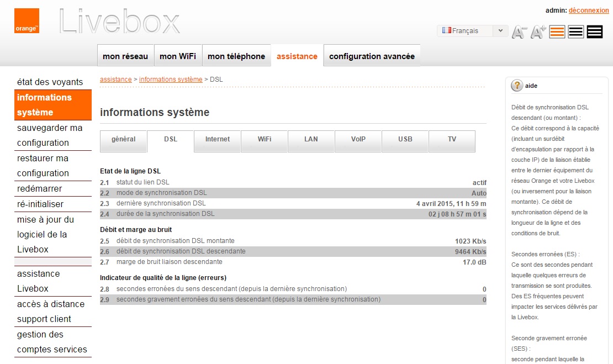Log out via déconnexion link

coord(589,10)
